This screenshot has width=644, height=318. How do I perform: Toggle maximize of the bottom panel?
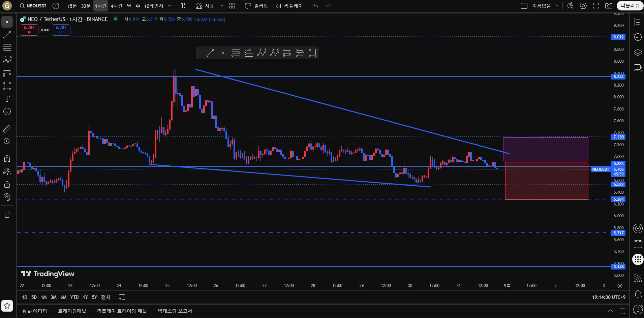tap(622, 311)
